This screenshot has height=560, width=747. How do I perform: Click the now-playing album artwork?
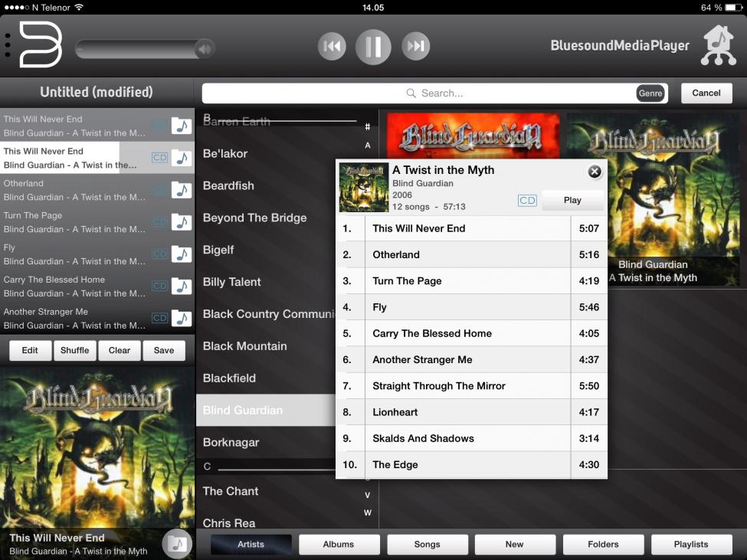pyautogui.click(x=97, y=447)
